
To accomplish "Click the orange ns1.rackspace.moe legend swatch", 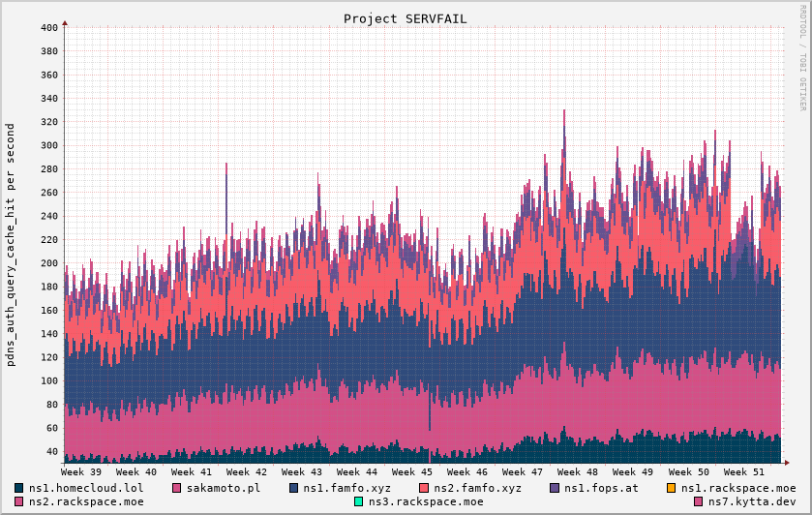I will [672, 488].
